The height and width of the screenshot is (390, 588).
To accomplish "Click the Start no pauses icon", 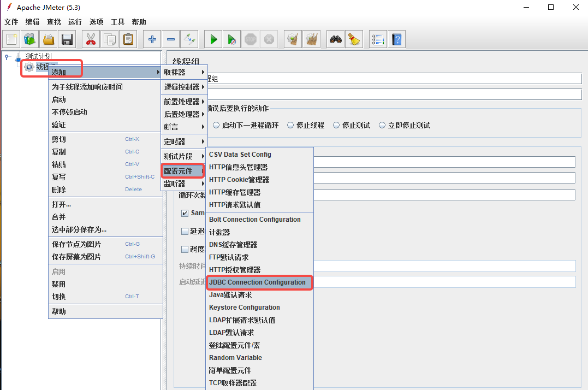I will 232,39.
